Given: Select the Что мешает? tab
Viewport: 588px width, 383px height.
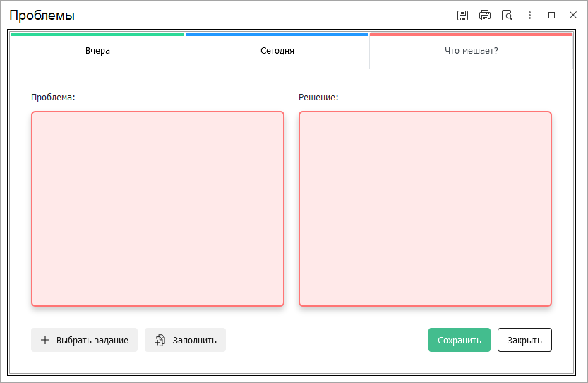Looking at the screenshot, I should (471, 51).
